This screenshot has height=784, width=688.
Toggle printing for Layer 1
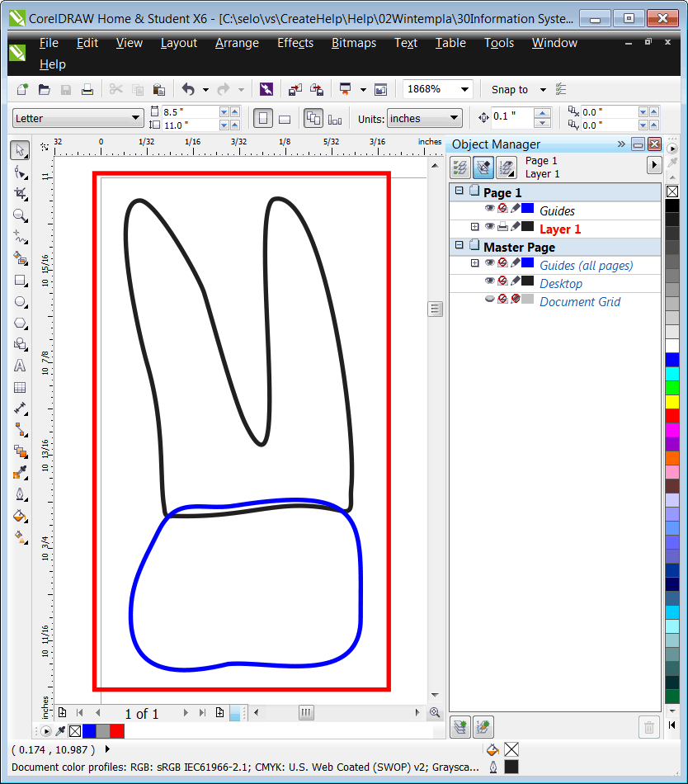502,226
